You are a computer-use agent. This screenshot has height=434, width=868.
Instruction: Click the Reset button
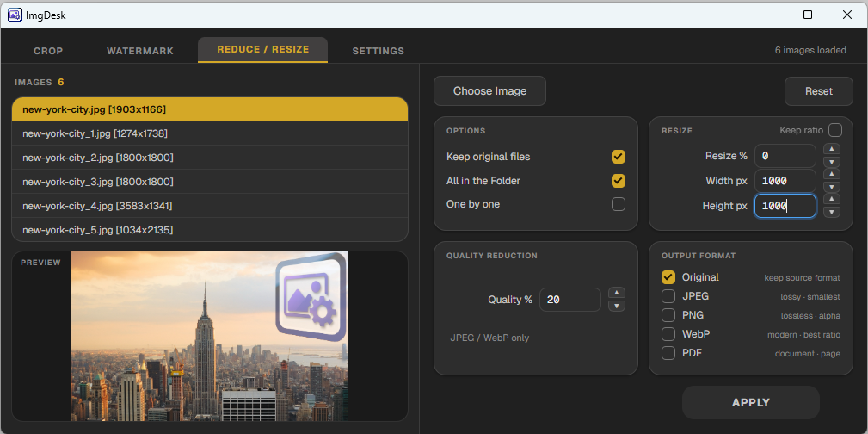819,91
